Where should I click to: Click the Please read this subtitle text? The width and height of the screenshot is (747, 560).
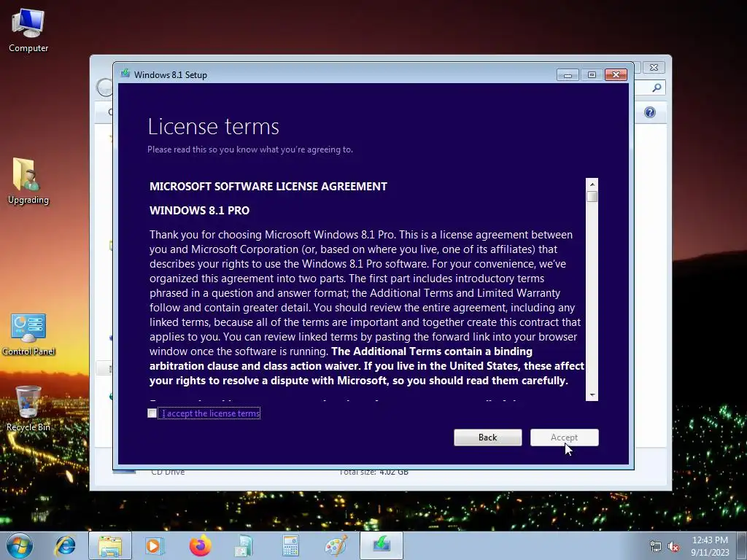tap(250, 149)
